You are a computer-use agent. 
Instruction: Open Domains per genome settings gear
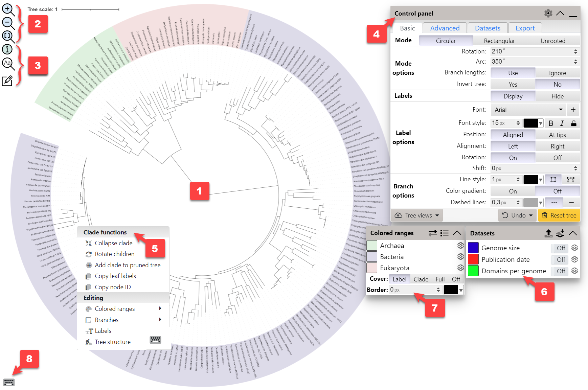pyautogui.click(x=574, y=271)
